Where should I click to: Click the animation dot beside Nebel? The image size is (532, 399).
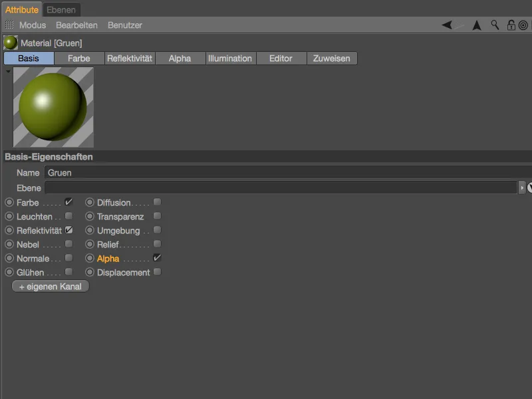[9, 244]
